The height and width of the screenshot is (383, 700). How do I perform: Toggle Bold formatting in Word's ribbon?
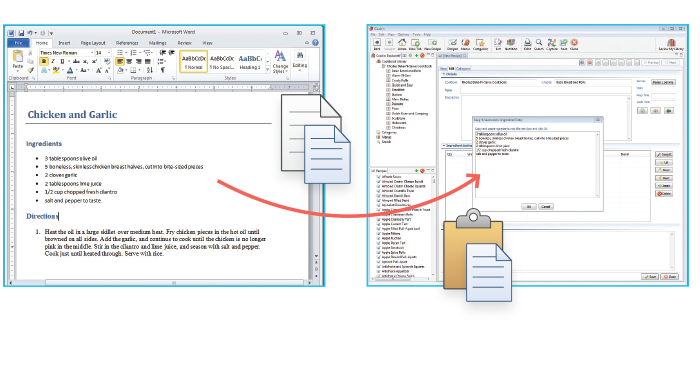(x=44, y=61)
